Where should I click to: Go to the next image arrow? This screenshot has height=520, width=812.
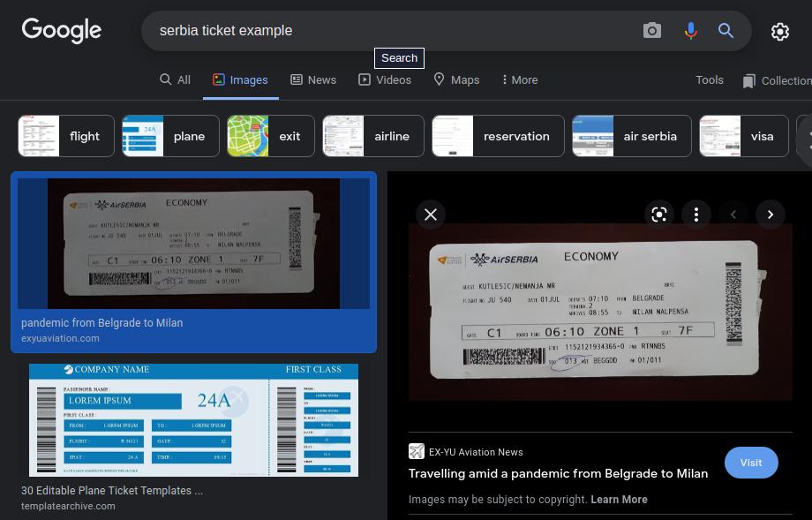point(771,215)
